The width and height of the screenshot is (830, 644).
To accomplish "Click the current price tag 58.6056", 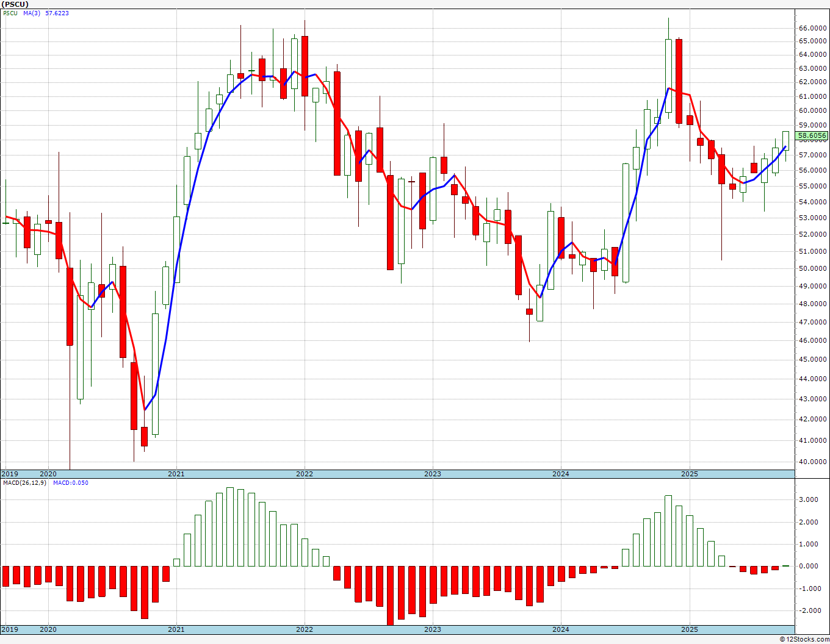I will point(812,136).
